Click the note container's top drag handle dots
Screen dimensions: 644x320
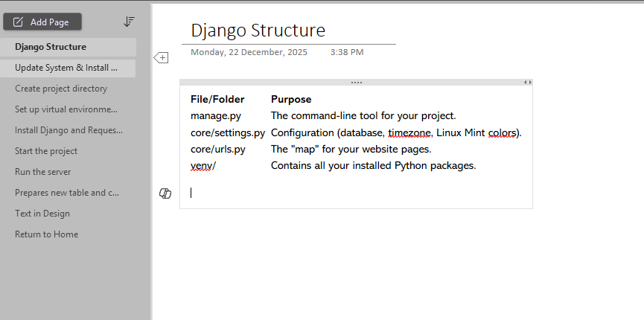click(356, 82)
